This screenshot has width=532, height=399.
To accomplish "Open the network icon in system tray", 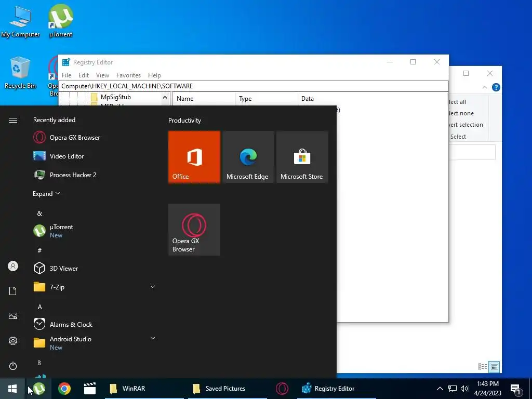I will pyautogui.click(x=453, y=389).
